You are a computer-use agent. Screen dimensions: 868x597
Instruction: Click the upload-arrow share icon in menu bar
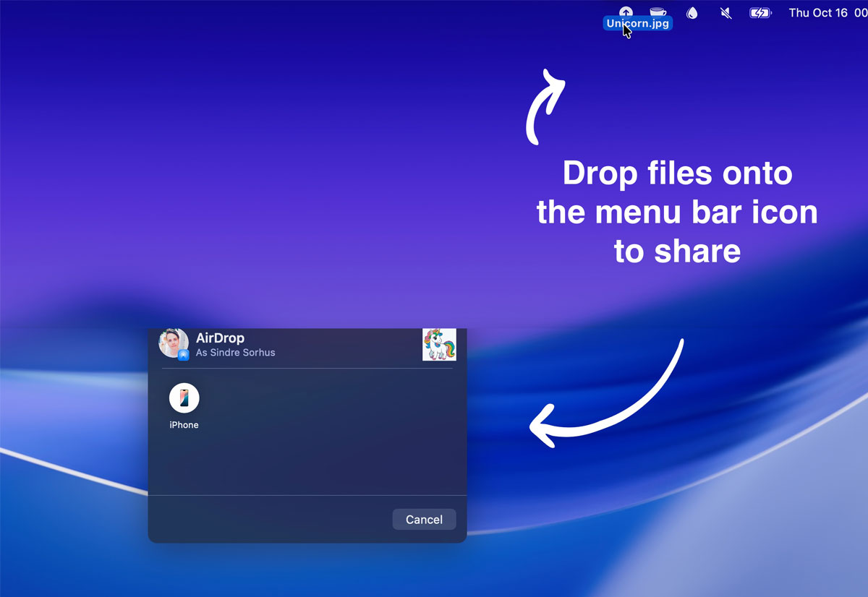625,12
